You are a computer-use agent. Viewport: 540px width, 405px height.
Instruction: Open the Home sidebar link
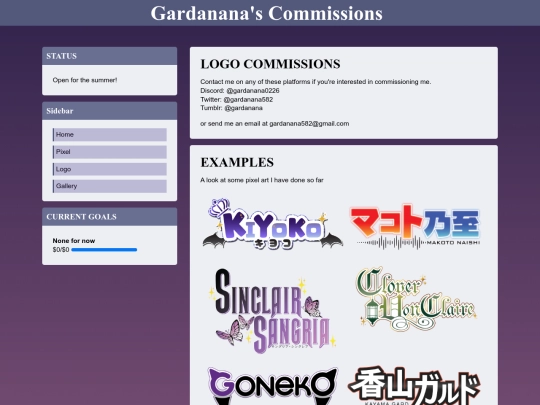pyautogui.click(x=110, y=135)
